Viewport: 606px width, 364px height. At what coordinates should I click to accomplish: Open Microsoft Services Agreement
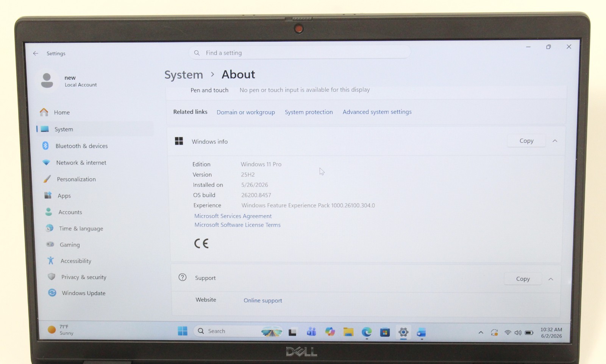pyautogui.click(x=233, y=216)
